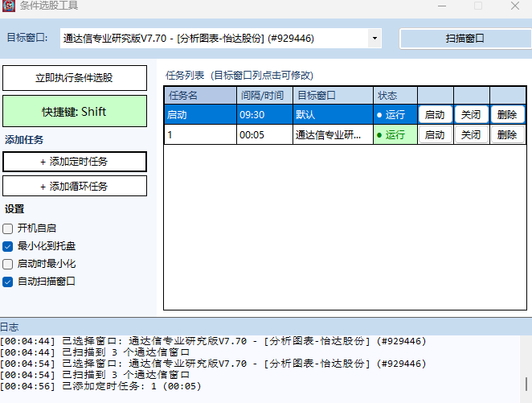Enable 启动时最小化 checkbox
This screenshot has width=532, height=403.
(x=7, y=264)
